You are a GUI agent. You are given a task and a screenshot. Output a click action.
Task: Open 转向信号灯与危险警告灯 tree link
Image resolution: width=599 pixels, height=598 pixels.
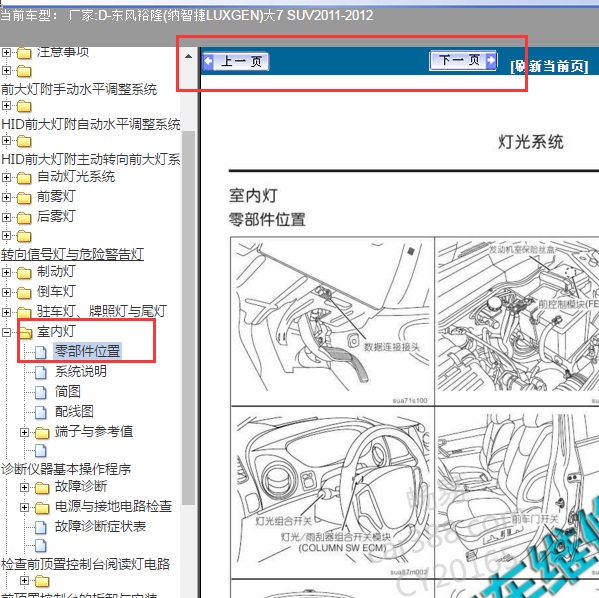click(72, 254)
